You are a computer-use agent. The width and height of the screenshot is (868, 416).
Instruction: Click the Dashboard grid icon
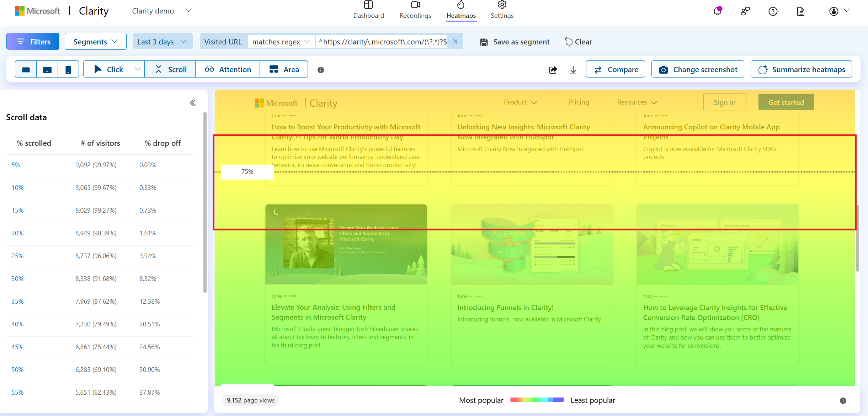click(x=368, y=5)
